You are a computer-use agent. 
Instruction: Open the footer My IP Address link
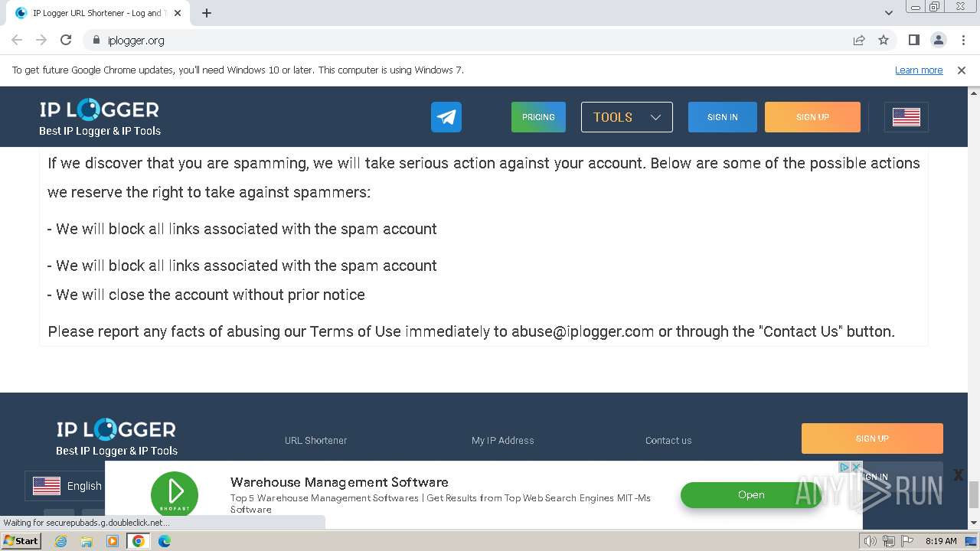503,440
